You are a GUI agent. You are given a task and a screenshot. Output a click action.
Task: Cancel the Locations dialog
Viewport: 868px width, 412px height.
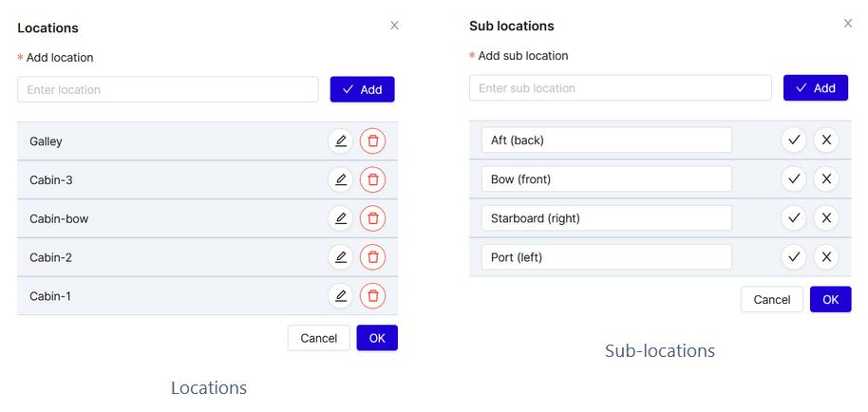click(x=318, y=338)
